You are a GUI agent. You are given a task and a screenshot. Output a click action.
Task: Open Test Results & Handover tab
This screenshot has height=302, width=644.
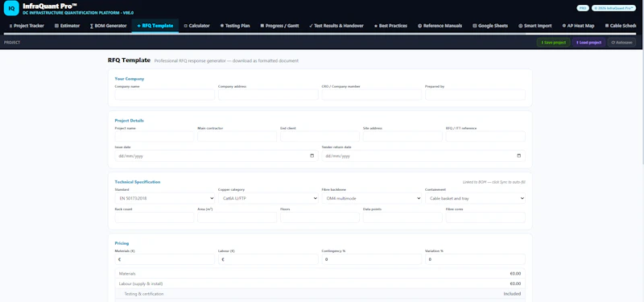[x=336, y=26]
